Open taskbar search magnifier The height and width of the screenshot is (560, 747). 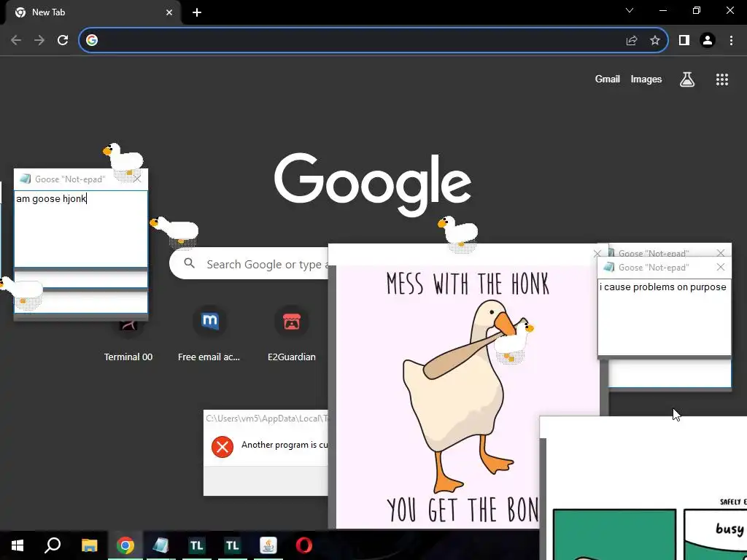53,545
